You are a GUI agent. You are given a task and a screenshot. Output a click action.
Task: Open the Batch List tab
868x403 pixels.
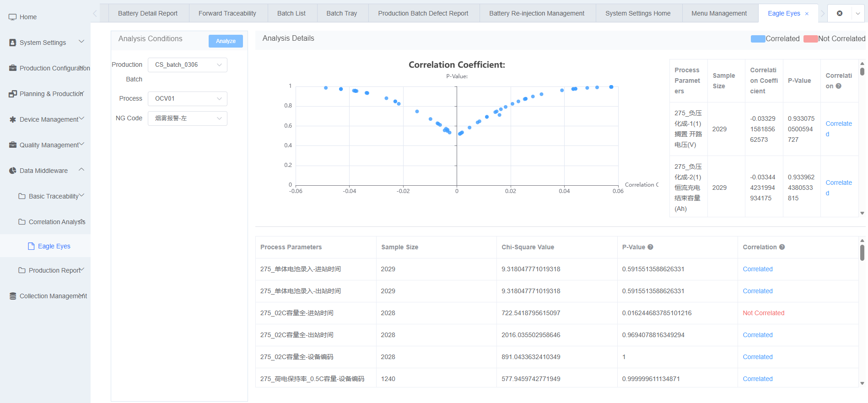click(291, 13)
